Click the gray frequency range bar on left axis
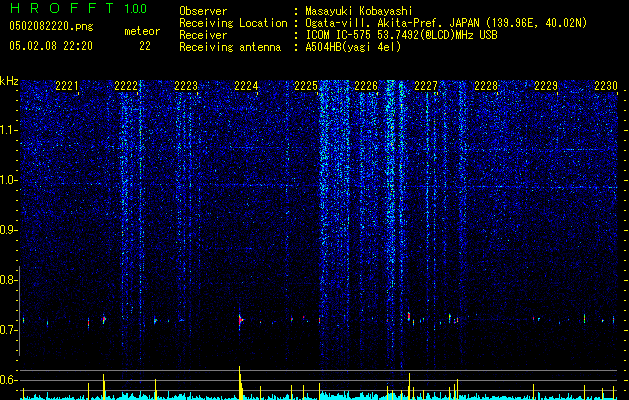 pos(19,311)
